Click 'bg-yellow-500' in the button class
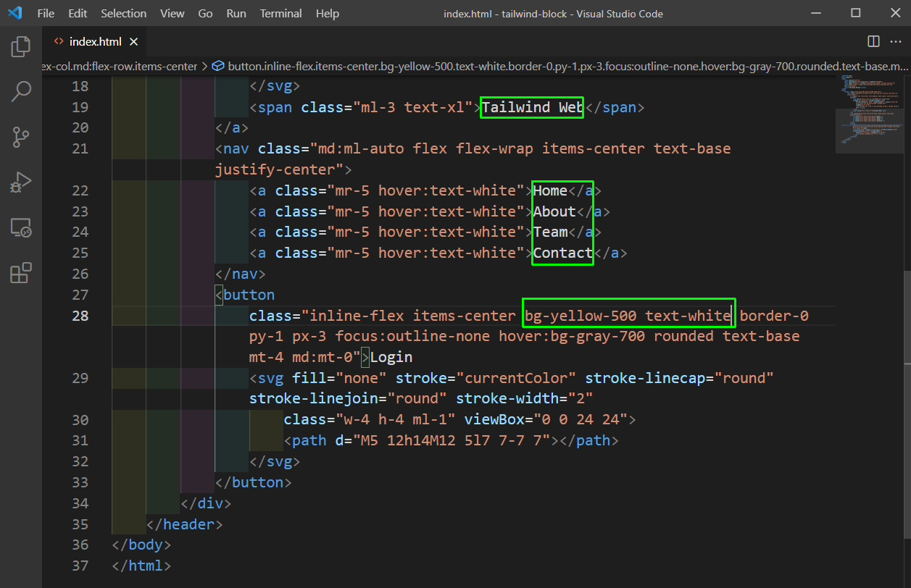 [581, 316]
